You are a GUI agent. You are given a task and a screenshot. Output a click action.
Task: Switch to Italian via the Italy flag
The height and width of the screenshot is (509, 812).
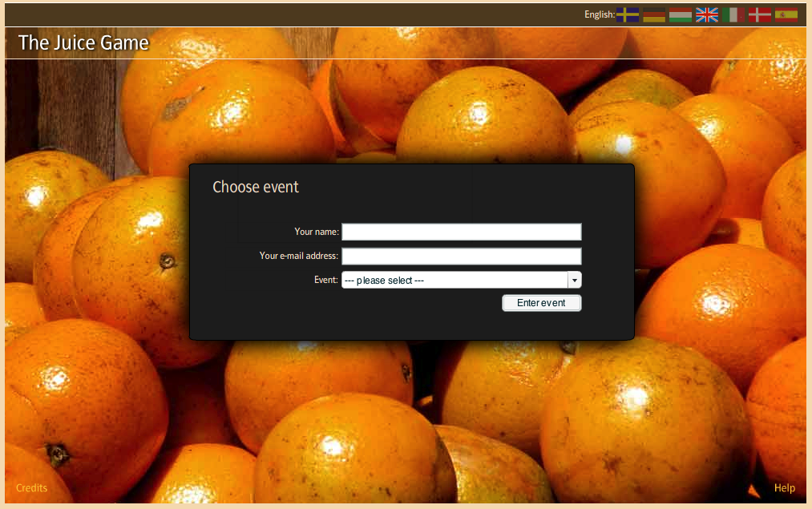(x=733, y=14)
